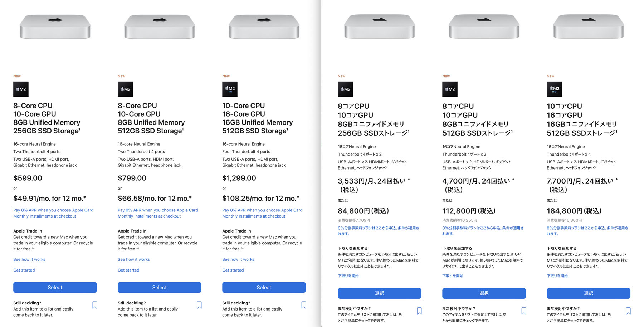Open Apple Card installments link under $799.00
This screenshot has width=644, height=327.
point(158,213)
